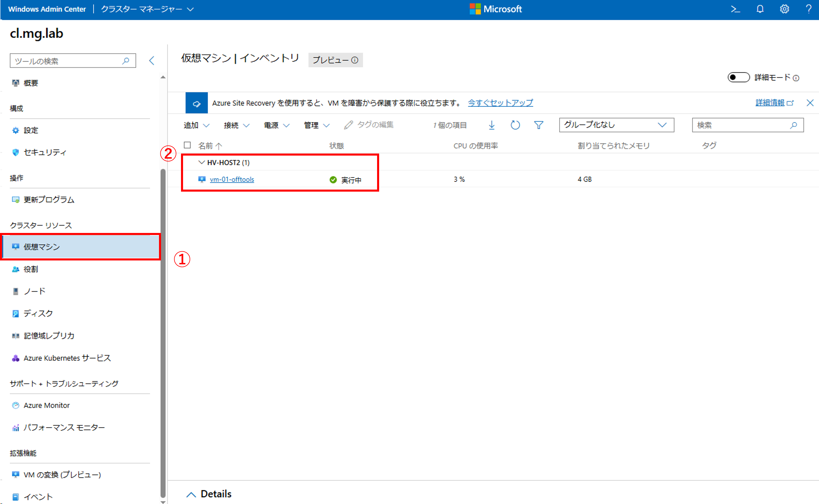
Task: Click the sidebar vertical scrollbar
Action: click(163, 333)
